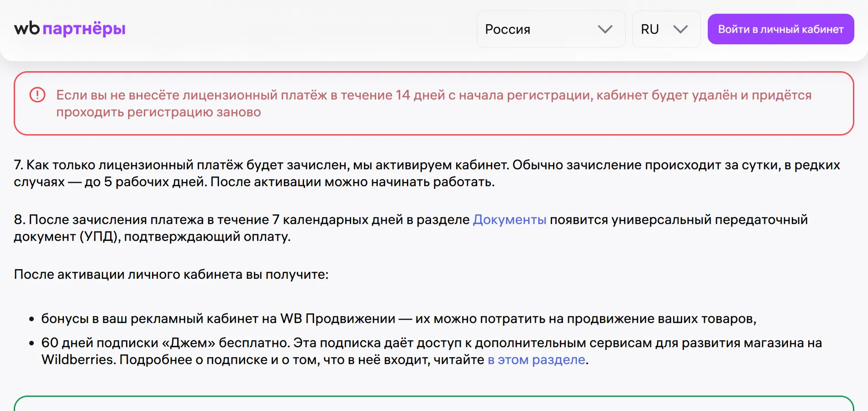Click the red exclamation warning icon
This screenshot has height=411, width=868.
point(37,95)
